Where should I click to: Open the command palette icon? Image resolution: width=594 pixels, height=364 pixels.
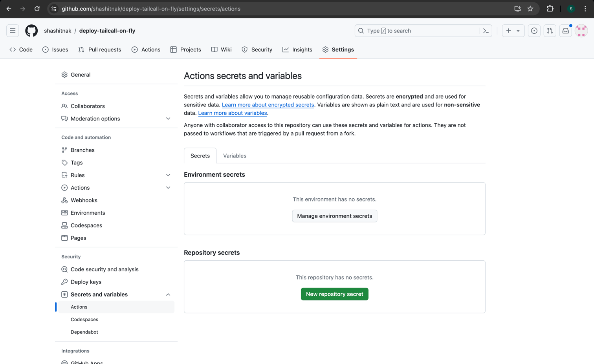[486, 31]
